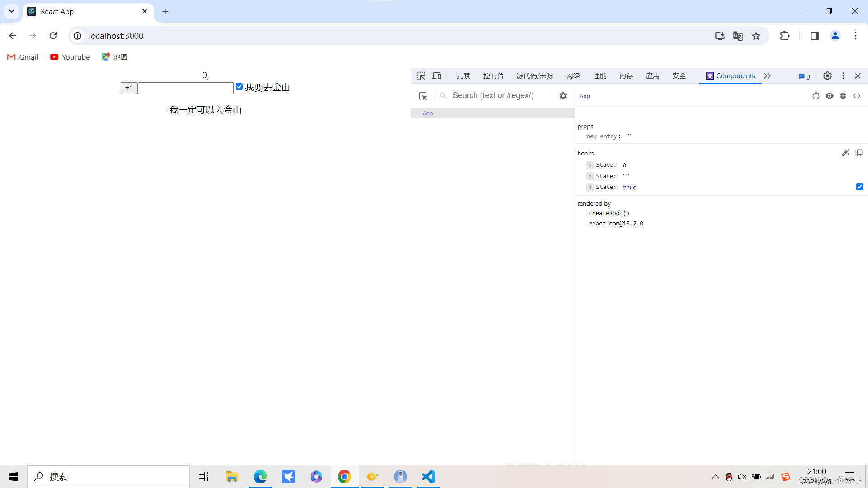Click the suspend icon in Components toolbar
868x488 pixels.
816,96
